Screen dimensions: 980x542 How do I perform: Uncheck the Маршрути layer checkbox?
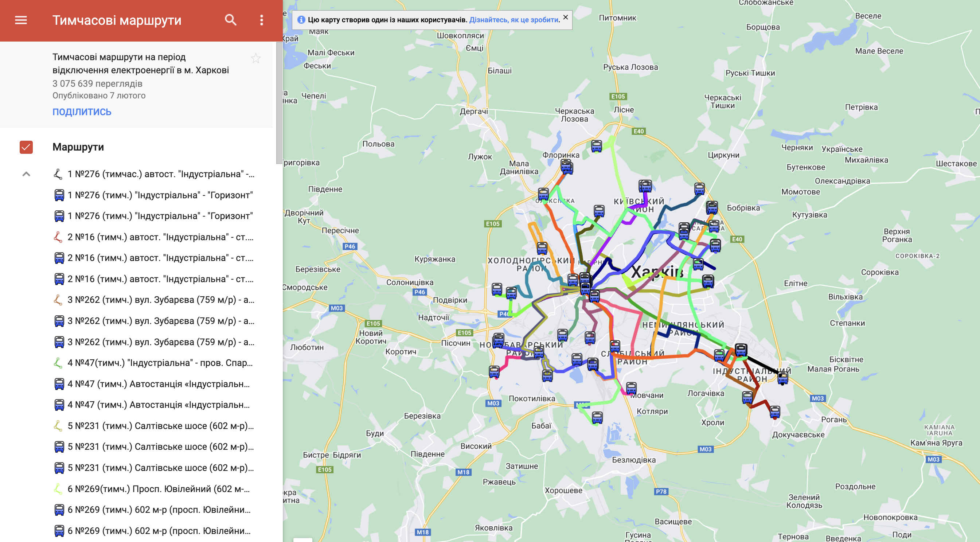tap(26, 147)
